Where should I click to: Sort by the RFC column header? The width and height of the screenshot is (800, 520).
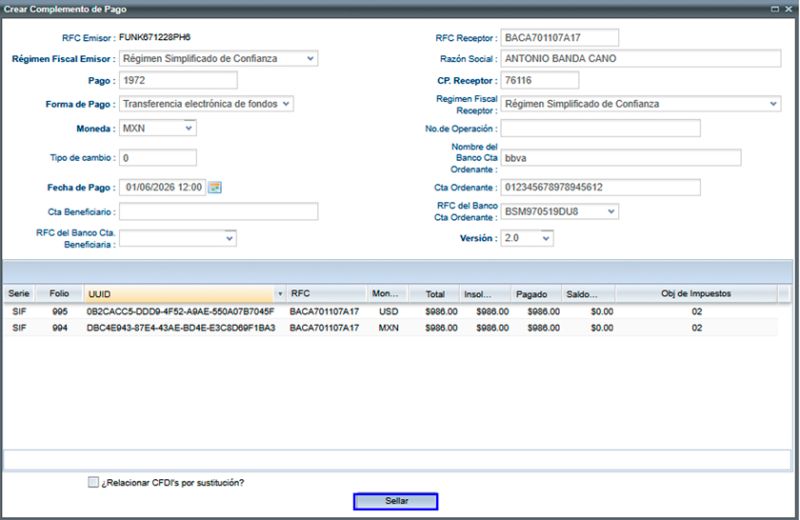[326, 293]
